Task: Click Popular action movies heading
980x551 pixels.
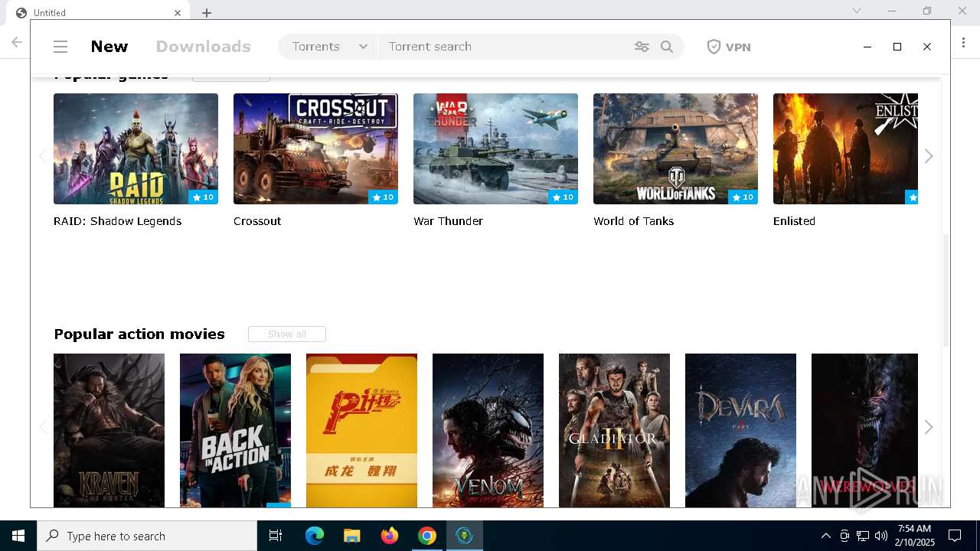Action: click(139, 334)
